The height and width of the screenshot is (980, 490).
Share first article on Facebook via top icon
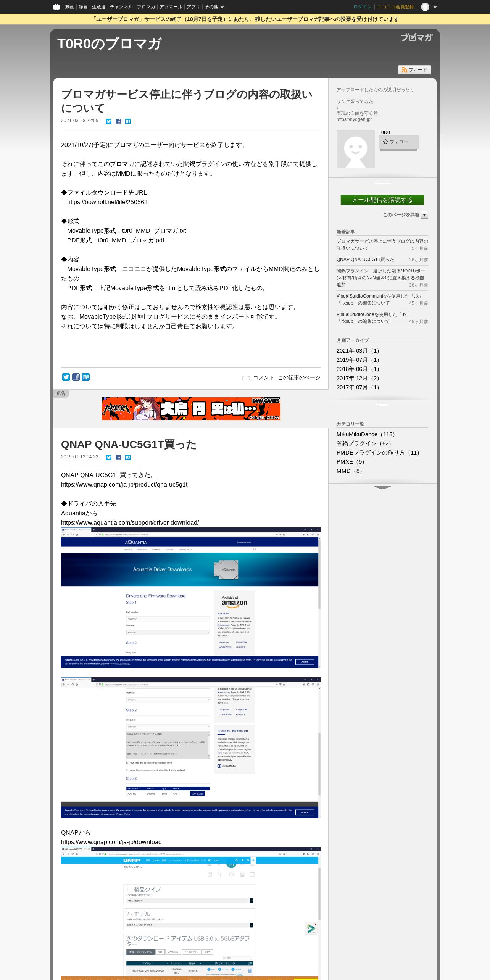pyautogui.click(x=118, y=121)
